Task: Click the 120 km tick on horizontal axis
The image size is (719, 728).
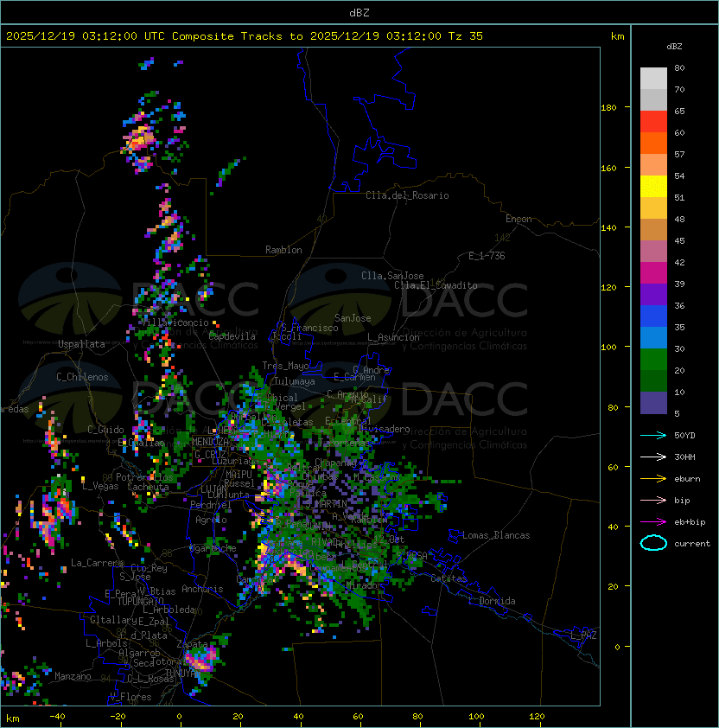Action: click(537, 717)
